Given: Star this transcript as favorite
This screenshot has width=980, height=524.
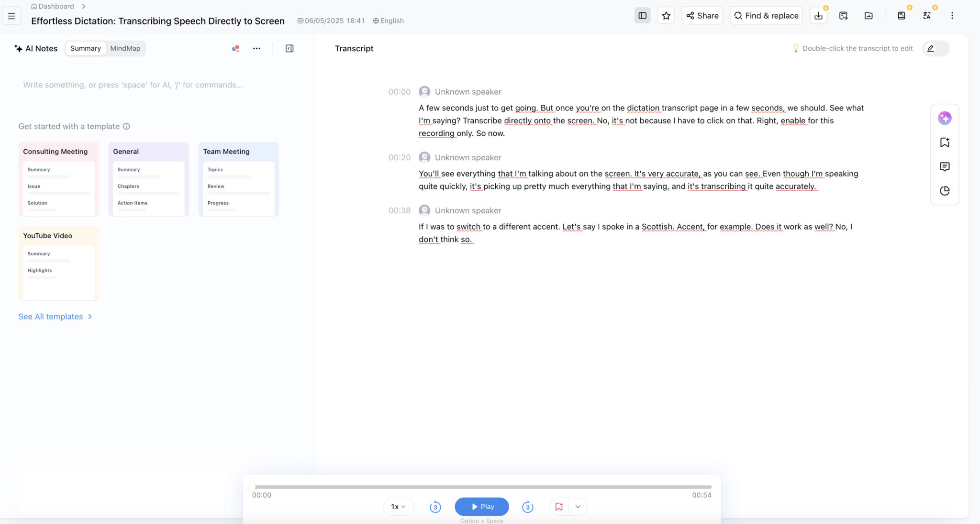Looking at the screenshot, I should click(x=666, y=16).
